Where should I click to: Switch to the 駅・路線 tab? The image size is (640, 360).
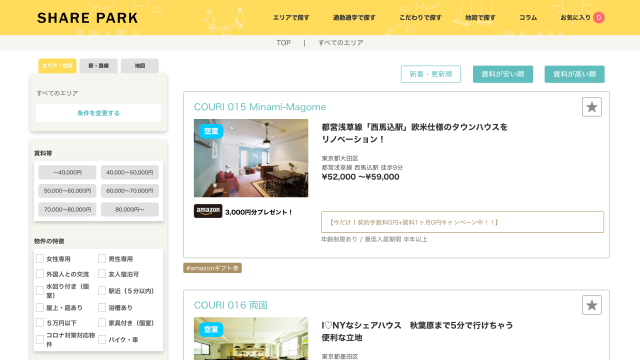98,66
